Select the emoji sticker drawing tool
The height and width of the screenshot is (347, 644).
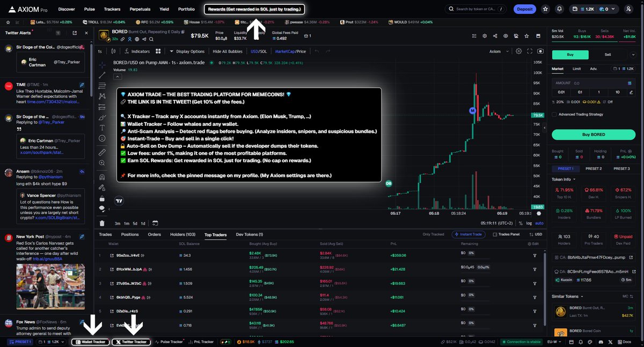102,138
